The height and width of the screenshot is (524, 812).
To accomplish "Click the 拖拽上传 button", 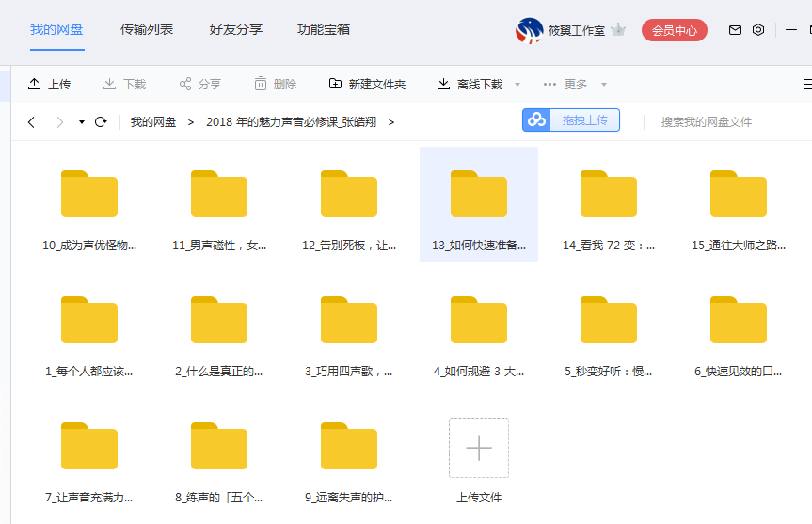I will click(x=571, y=120).
